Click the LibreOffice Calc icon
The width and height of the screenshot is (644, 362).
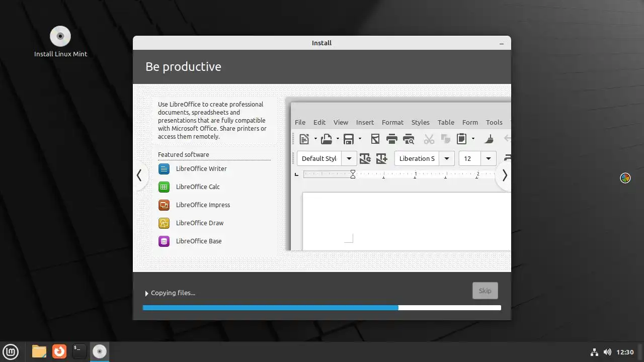pyautogui.click(x=164, y=187)
